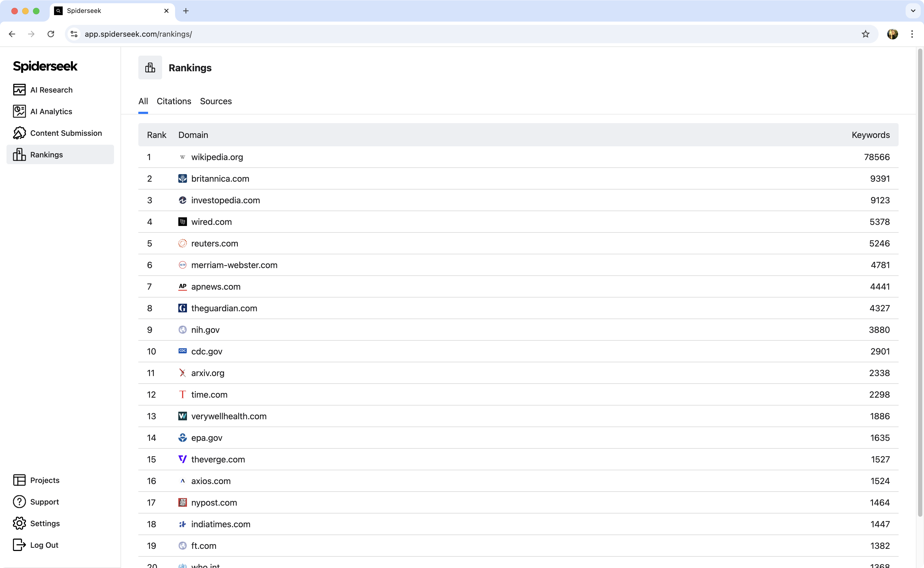Click the theguardian.com favicon

[x=182, y=308]
